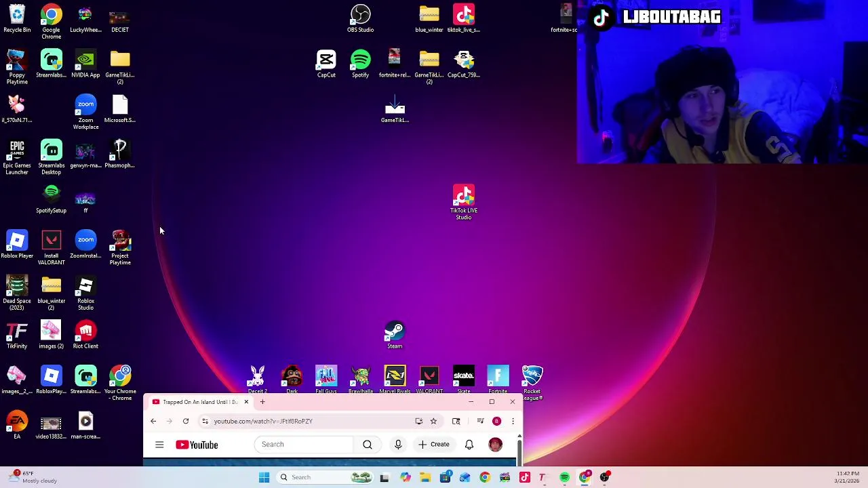Open Spotify from the taskbar
Image resolution: width=868 pixels, height=488 pixels.
564,477
